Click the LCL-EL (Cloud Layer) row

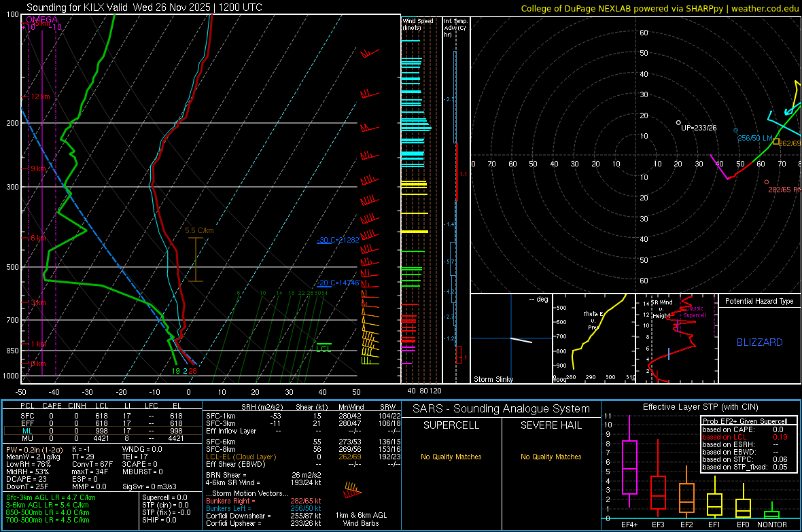click(x=303, y=457)
